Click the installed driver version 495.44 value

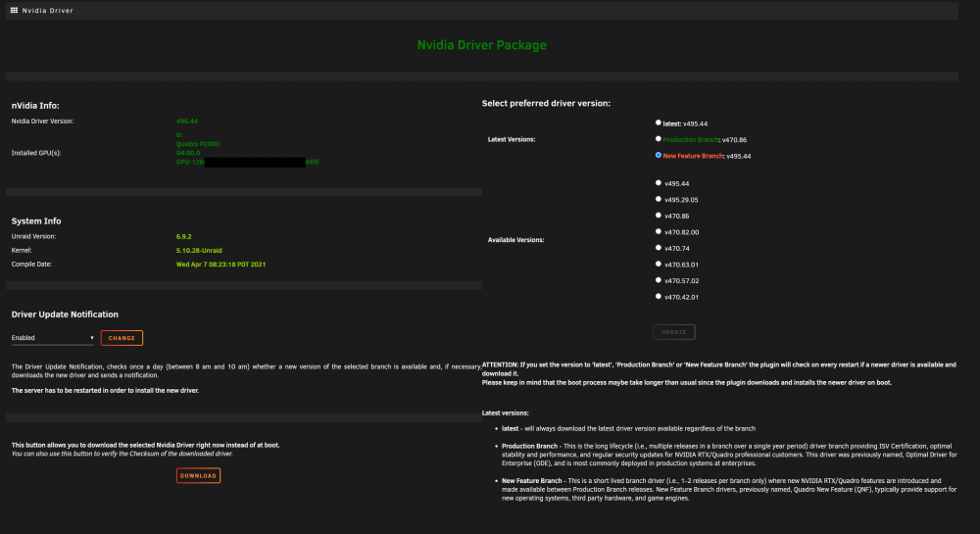[x=187, y=121]
